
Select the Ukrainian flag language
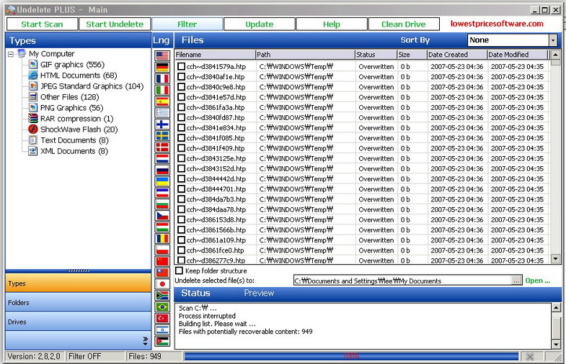coord(162,181)
